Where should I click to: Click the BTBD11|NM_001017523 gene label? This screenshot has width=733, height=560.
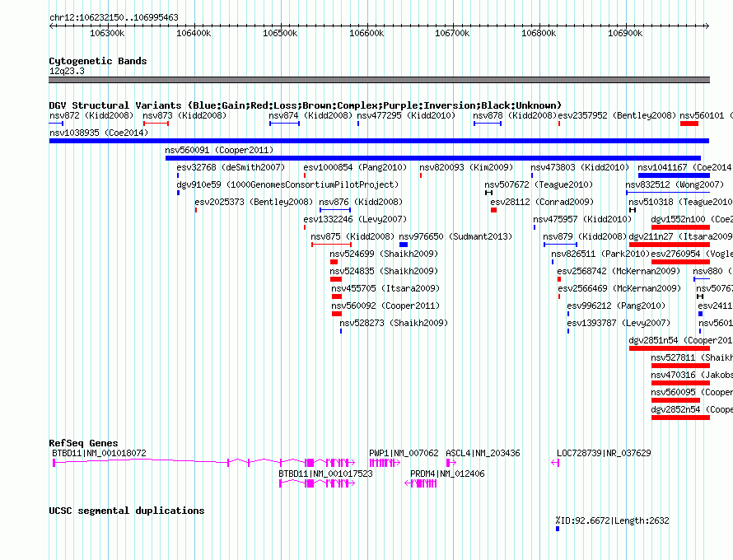click(x=326, y=474)
